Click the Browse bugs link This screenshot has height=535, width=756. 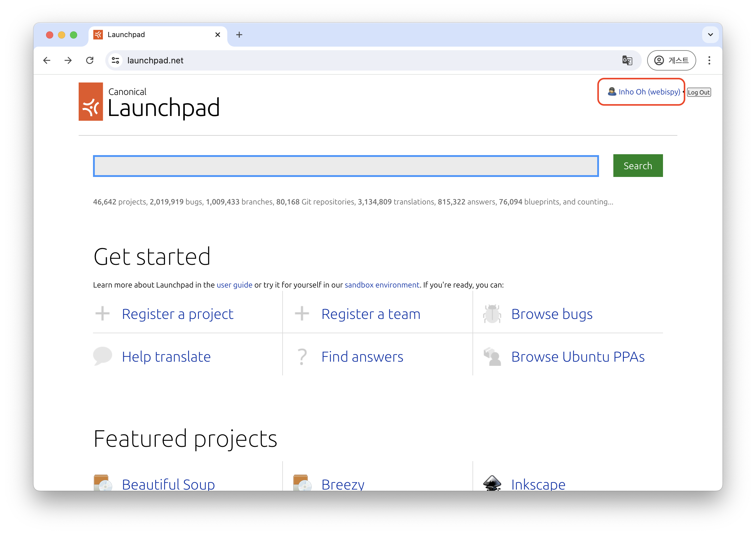pyautogui.click(x=552, y=314)
